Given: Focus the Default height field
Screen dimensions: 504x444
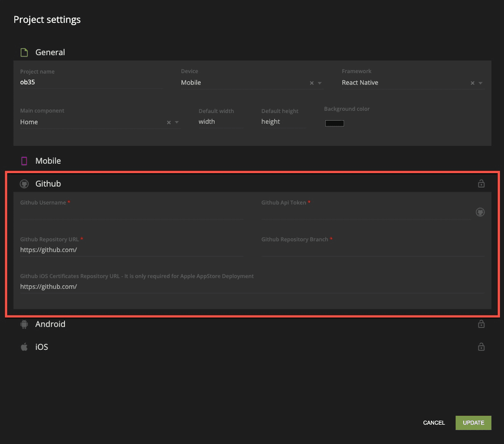Looking at the screenshot, I should (283, 122).
